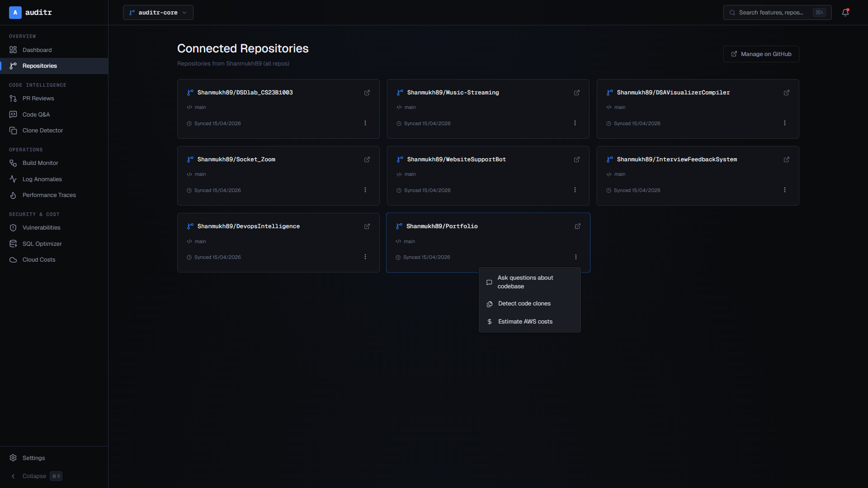Open Settings from the sidebar
The image size is (868, 488).
coord(34,458)
